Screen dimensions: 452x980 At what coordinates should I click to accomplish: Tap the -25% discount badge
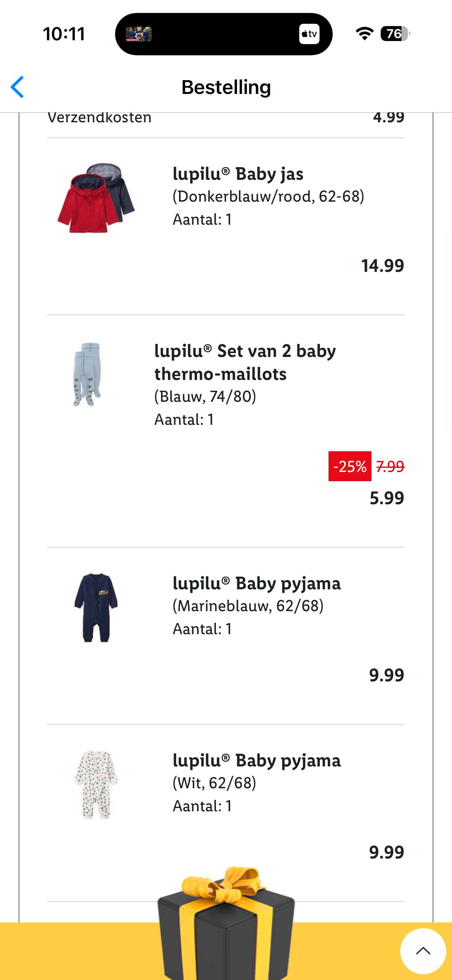coord(350,466)
